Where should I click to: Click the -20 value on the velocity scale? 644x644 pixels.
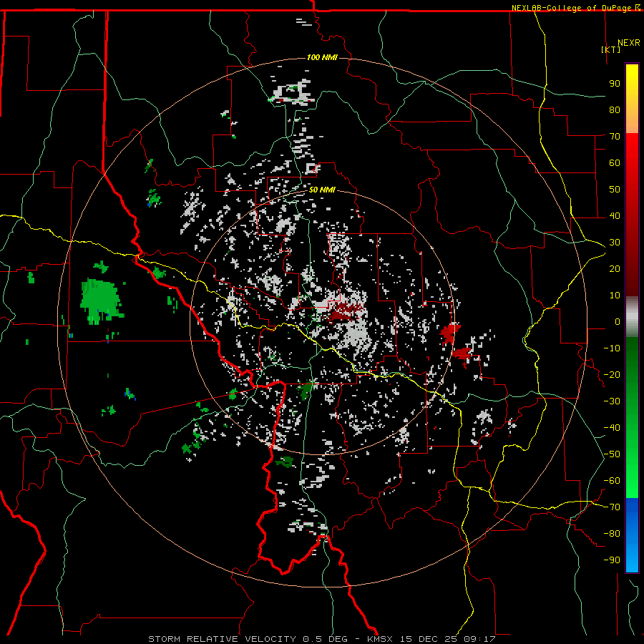tap(612, 374)
